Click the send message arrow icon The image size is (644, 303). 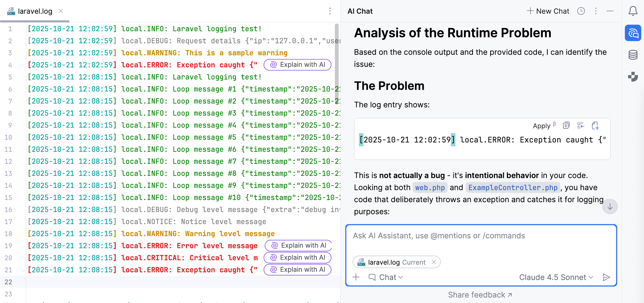pos(606,277)
